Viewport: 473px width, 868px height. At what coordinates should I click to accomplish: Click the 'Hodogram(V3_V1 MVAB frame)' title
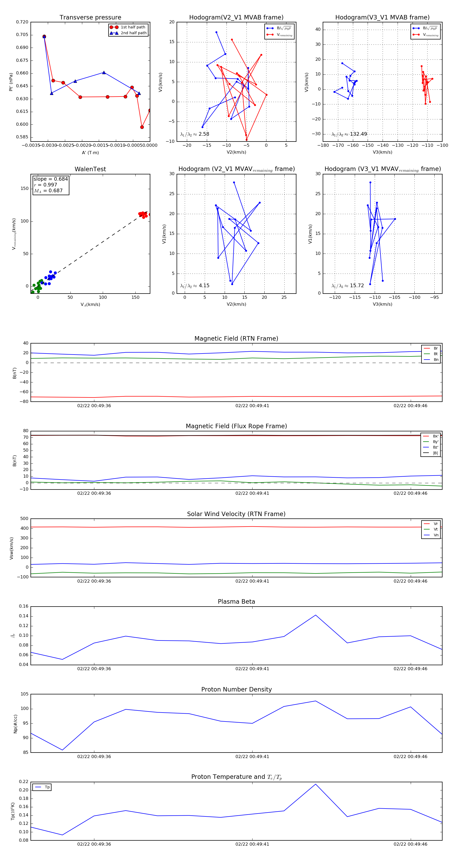[382, 17]
